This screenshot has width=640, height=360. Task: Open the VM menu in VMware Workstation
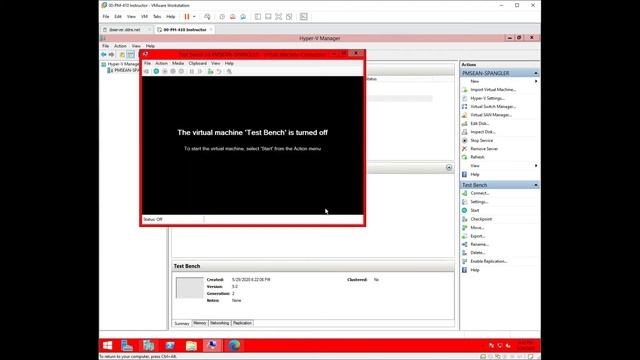pos(144,17)
